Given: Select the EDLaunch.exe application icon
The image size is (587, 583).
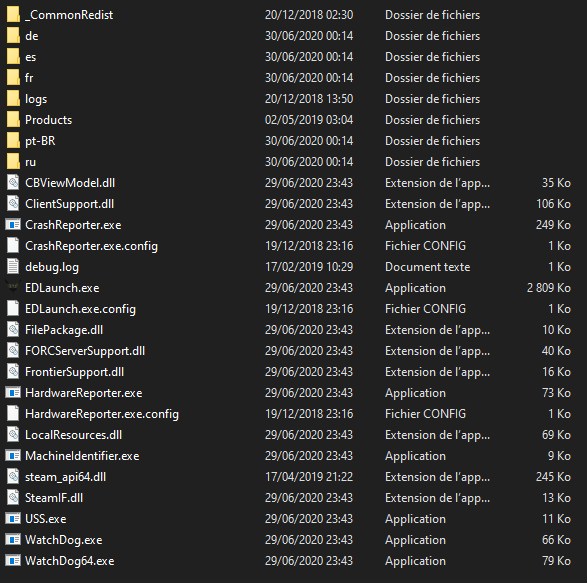Looking at the screenshot, I should pyautogui.click(x=13, y=288).
